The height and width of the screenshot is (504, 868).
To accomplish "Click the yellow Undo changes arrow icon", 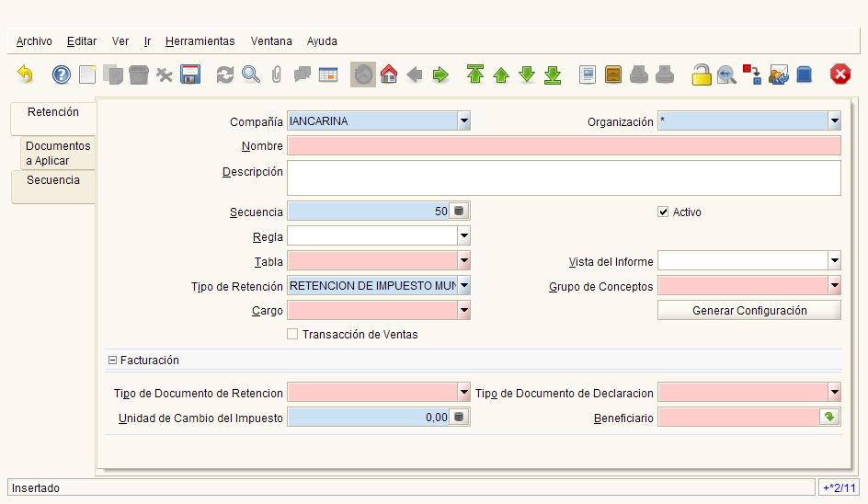I will tap(25, 74).
